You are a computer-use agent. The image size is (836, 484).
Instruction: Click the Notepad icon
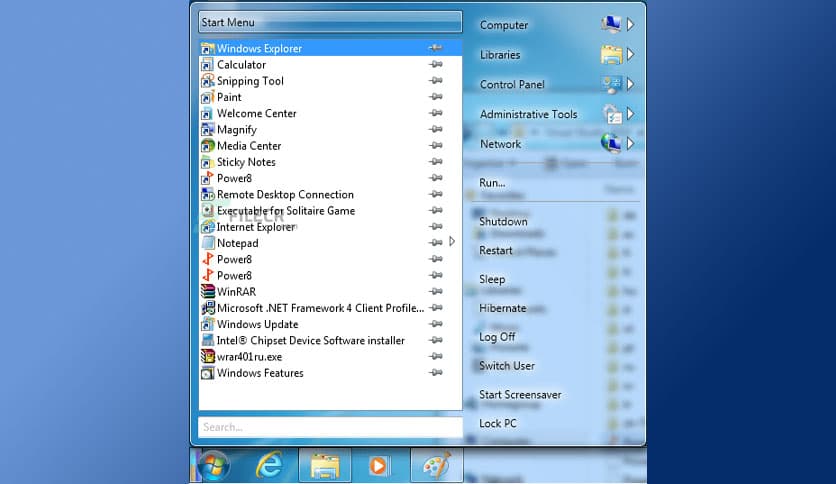[x=207, y=243]
